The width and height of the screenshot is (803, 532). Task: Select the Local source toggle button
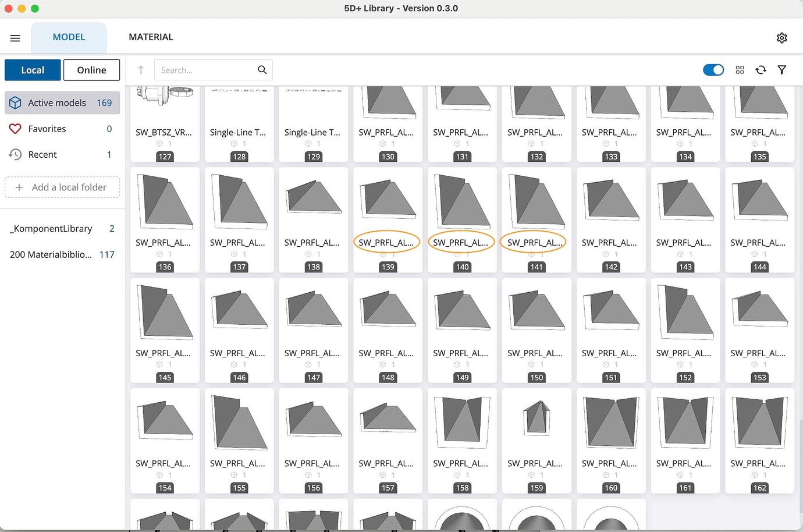click(x=33, y=70)
